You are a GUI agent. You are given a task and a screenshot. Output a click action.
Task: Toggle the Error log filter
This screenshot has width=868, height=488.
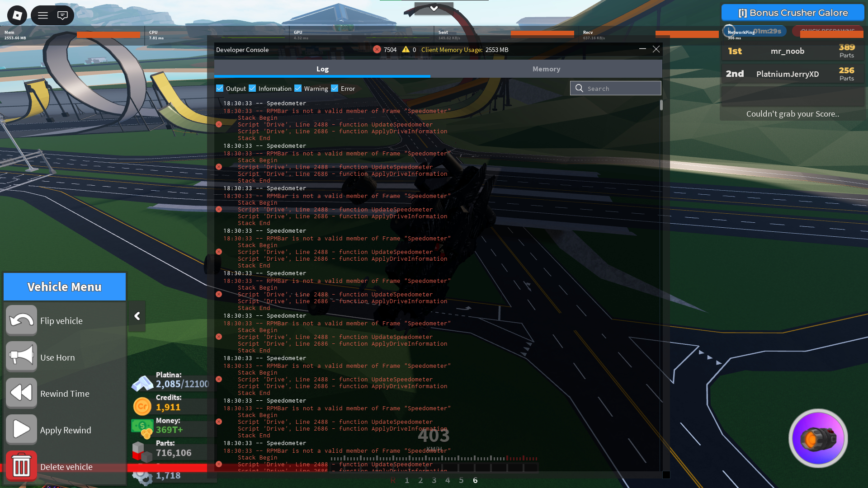tap(335, 89)
